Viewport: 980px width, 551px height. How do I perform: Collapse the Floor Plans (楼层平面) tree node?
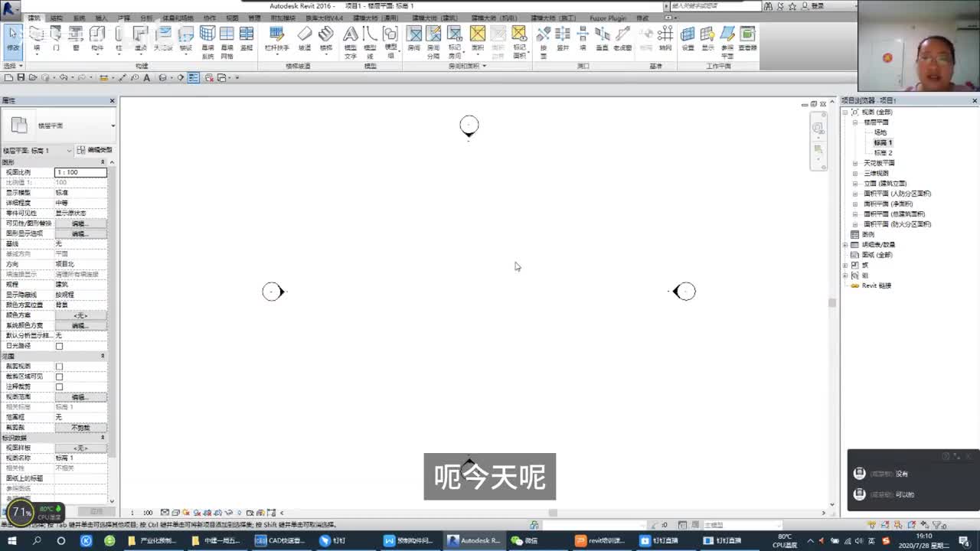click(x=855, y=122)
